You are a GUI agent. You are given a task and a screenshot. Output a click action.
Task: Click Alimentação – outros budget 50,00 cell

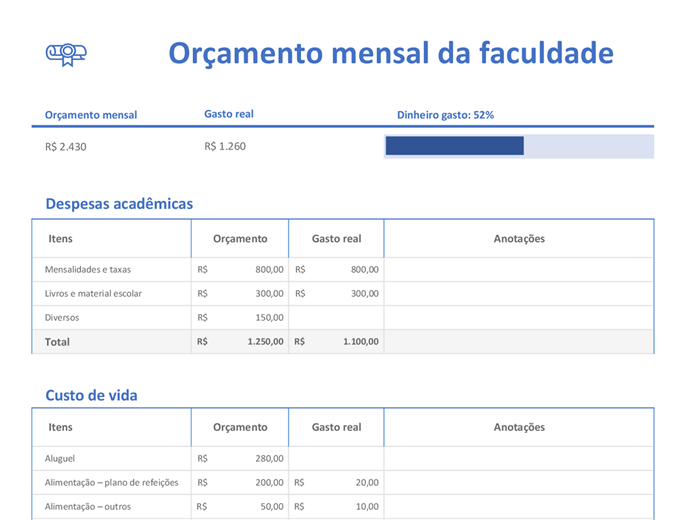coord(240,507)
